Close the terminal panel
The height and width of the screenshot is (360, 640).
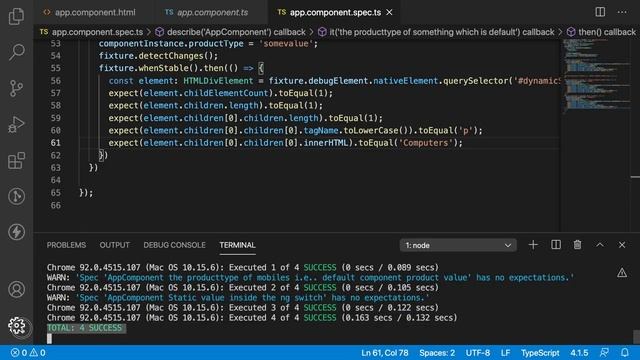(622, 244)
